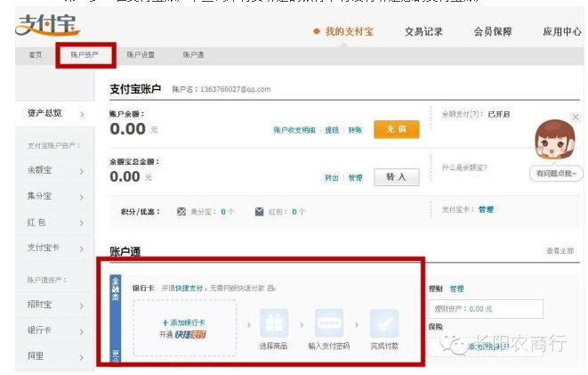The width and height of the screenshot is (588, 375).
Task: Click the 转出 link for 余额宝
Action: tap(332, 177)
